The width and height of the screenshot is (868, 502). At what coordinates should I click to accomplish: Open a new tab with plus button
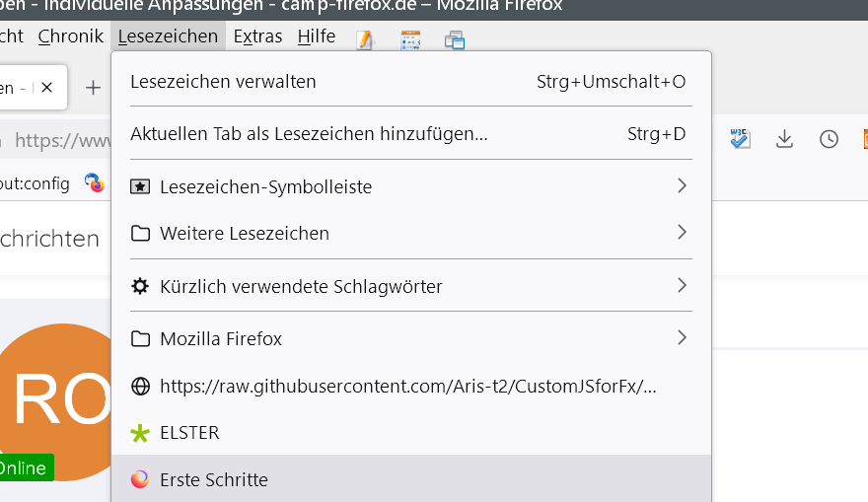click(93, 88)
